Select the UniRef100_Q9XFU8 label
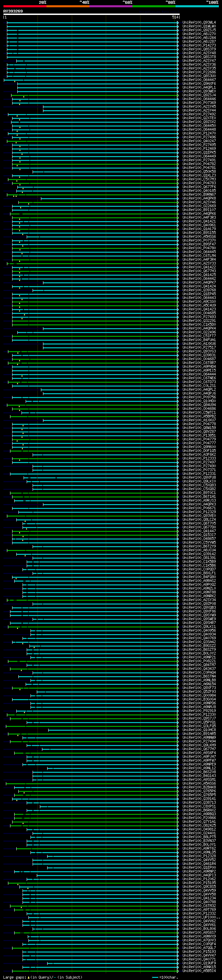 (x=199, y=477)
